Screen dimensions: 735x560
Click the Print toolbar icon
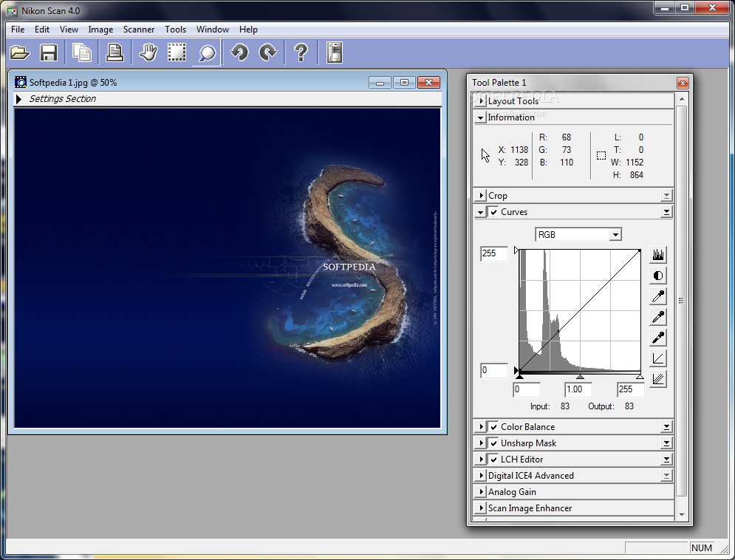tap(114, 52)
